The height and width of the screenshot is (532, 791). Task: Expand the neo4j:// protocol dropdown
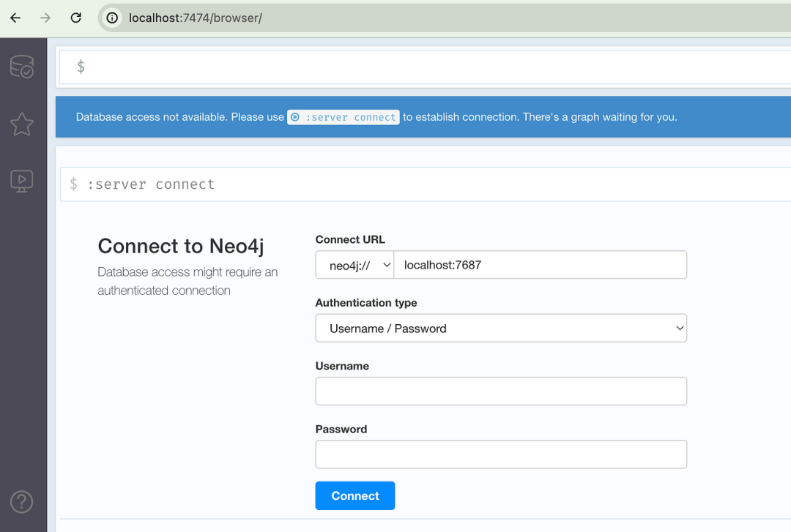point(354,265)
